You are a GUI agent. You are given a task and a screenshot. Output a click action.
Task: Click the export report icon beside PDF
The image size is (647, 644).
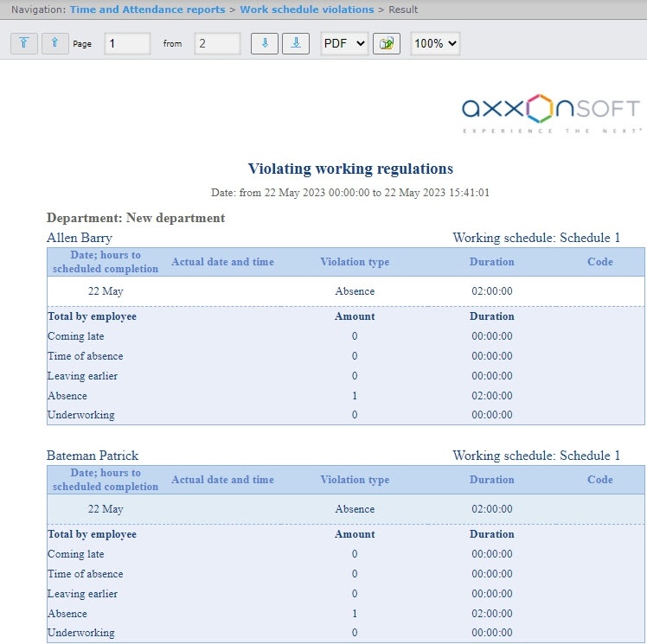click(x=386, y=44)
